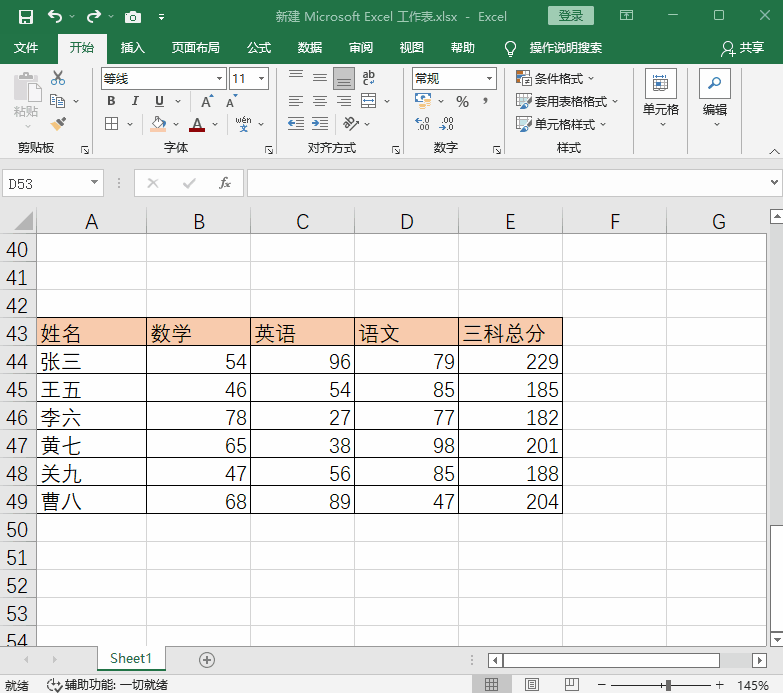Toggle Italic formatting
Viewport: 783px width, 693px height.
pos(135,101)
